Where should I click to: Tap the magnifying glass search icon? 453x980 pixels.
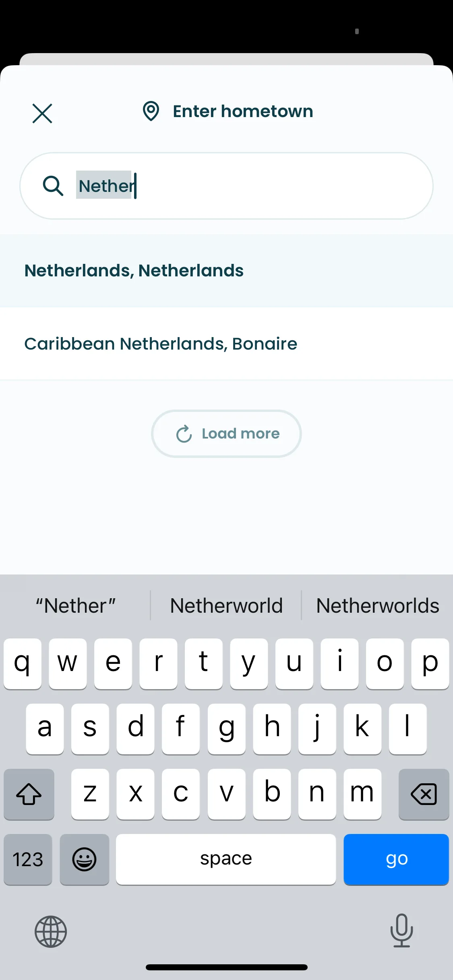click(53, 186)
